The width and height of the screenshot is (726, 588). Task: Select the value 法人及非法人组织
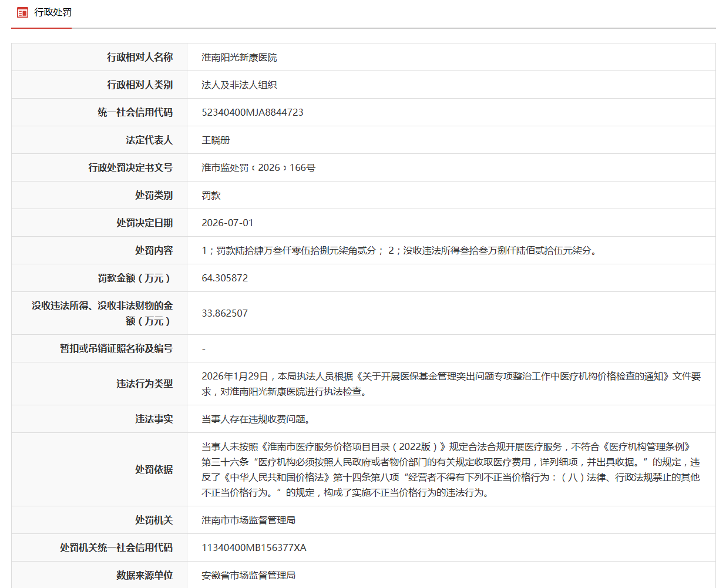click(x=239, y=85)
